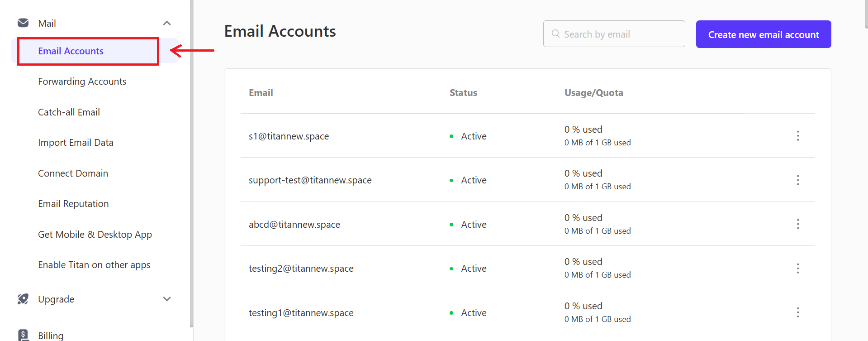Click Active status for support-test@titannew.space
Screen dimensions: 868x341
474,180
